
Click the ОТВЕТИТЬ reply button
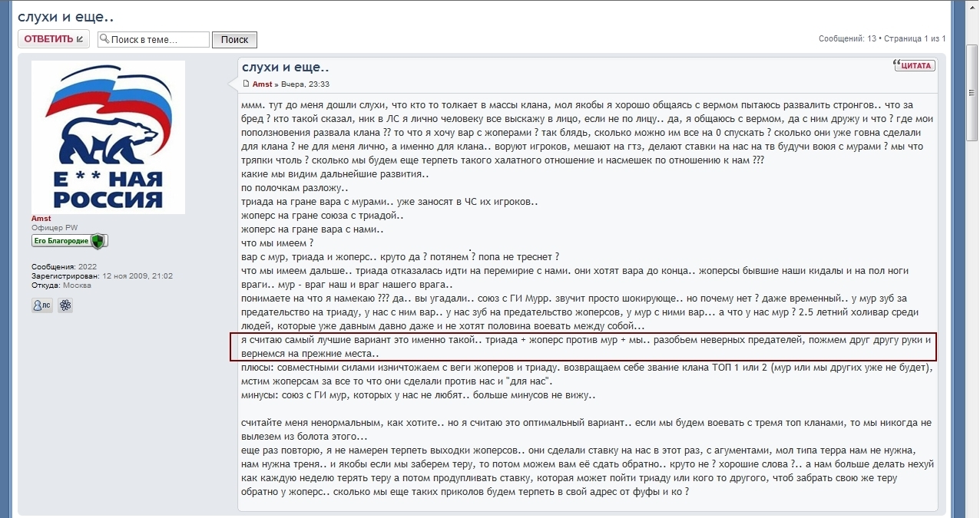click(x=53, y=39)
